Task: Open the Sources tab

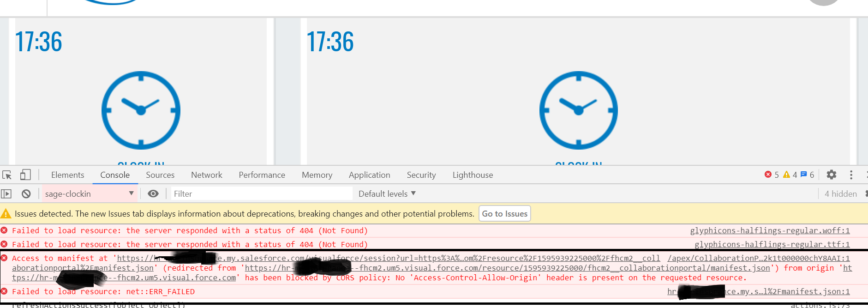Action: tap(160, 175)
